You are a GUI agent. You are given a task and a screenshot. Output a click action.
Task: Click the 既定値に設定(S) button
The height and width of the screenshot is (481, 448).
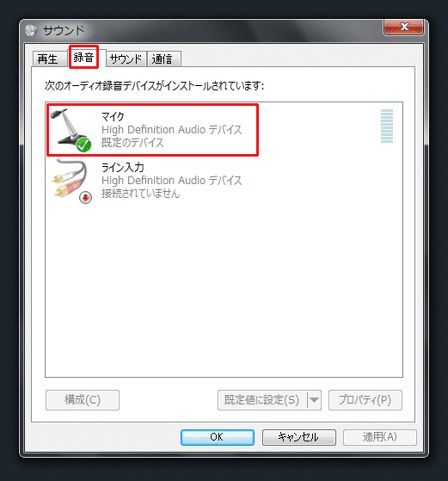(262, 400)
